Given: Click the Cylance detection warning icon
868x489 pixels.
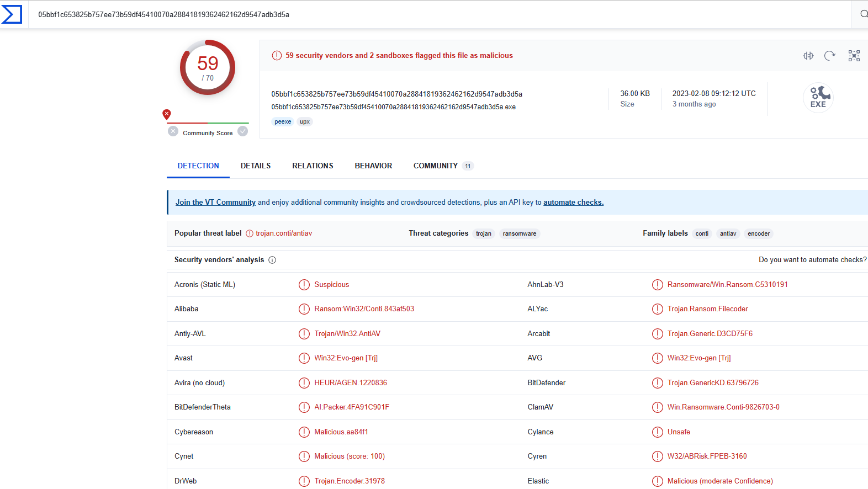Looking at the screenshot, I should click(x=657, y=432).
